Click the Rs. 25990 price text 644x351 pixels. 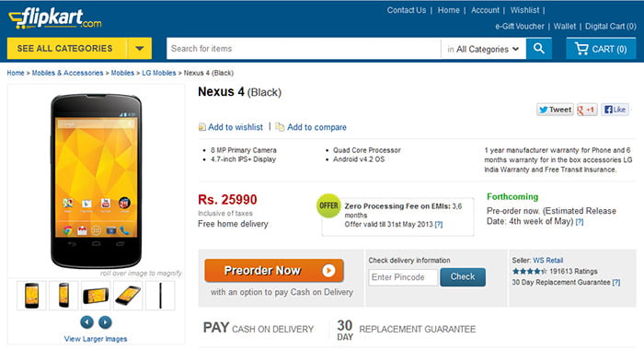coord(227,200)
